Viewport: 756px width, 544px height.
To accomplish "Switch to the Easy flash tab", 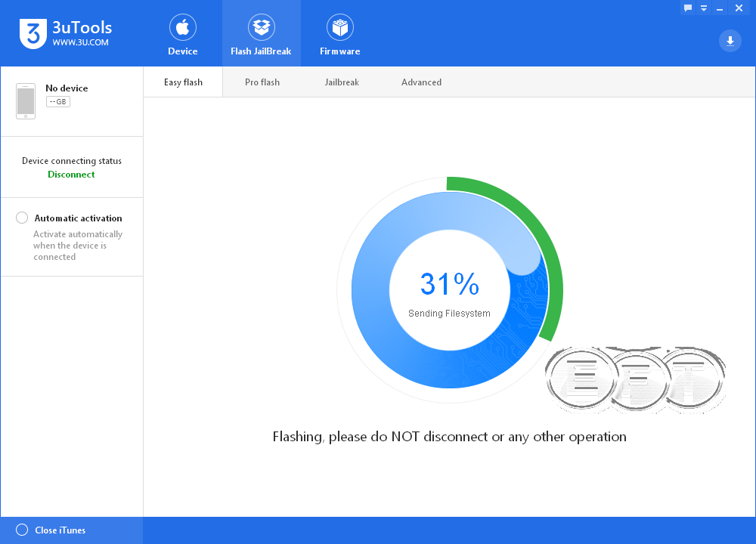I will coord(183,82).
